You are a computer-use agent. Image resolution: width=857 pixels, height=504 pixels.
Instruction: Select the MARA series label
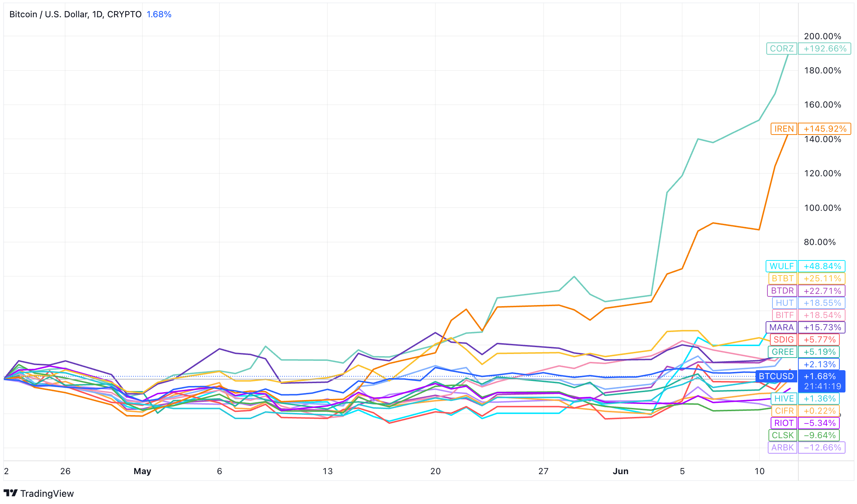[781, 327]
